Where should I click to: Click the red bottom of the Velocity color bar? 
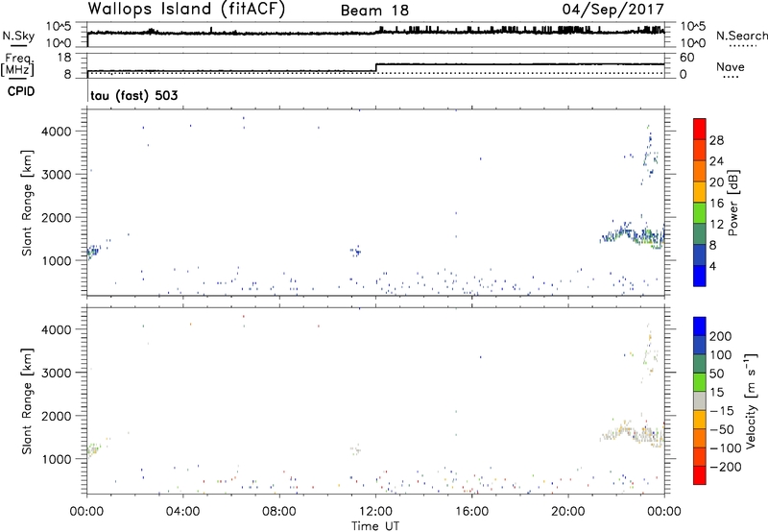[x=700, y=474]
